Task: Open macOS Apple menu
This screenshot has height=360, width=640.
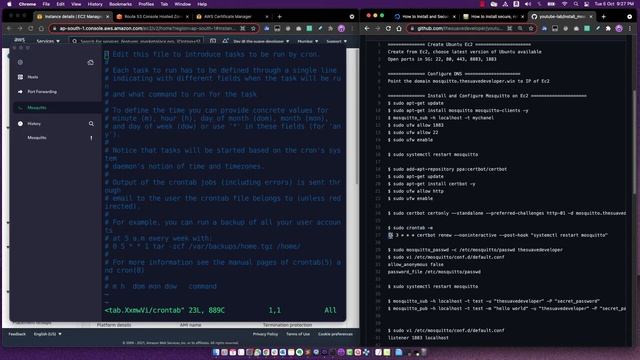Action: point(9,4)
